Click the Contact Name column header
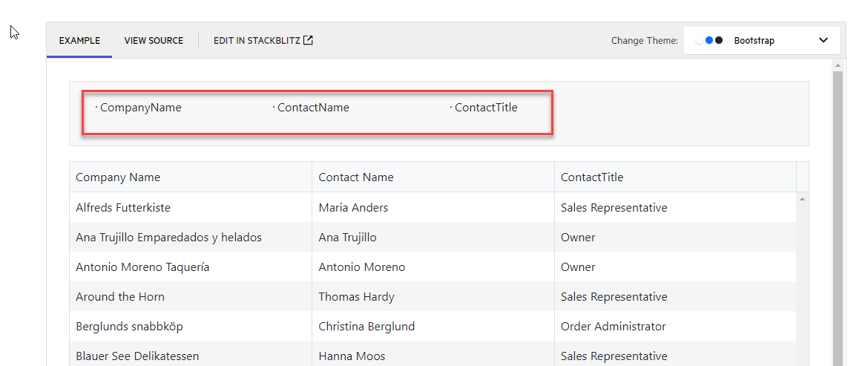This screenshot has height=366, width=868. (x=356, y=177)
